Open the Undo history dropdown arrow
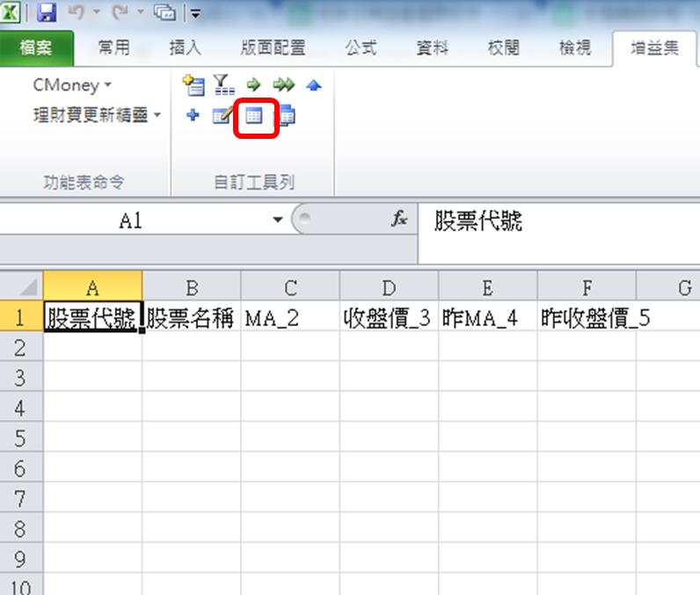700x595 pixels. 97,12
